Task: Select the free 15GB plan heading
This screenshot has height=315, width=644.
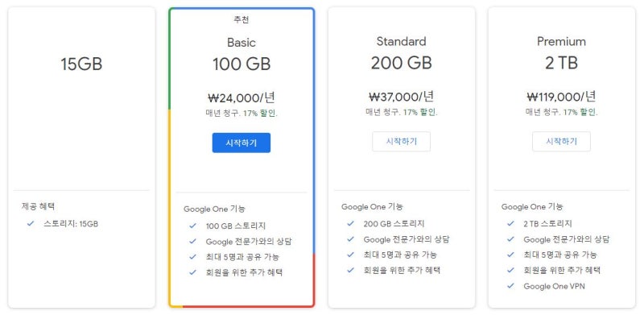Action: 81,64
